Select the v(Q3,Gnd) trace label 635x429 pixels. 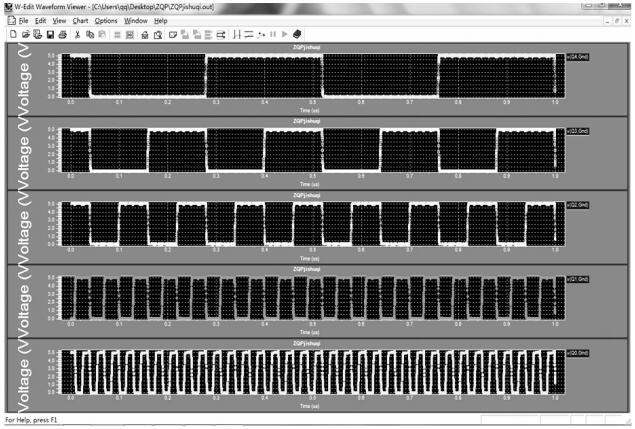pos(577,131)
